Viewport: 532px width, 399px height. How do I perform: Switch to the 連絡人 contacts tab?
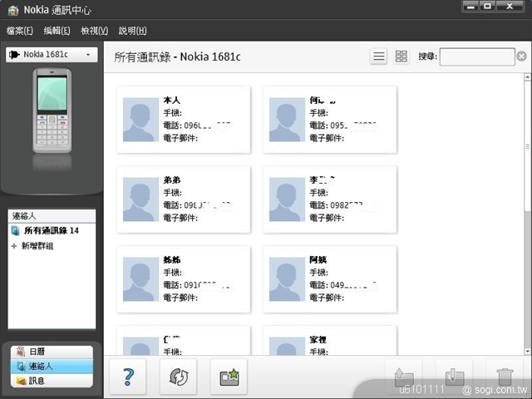[52, 366]
